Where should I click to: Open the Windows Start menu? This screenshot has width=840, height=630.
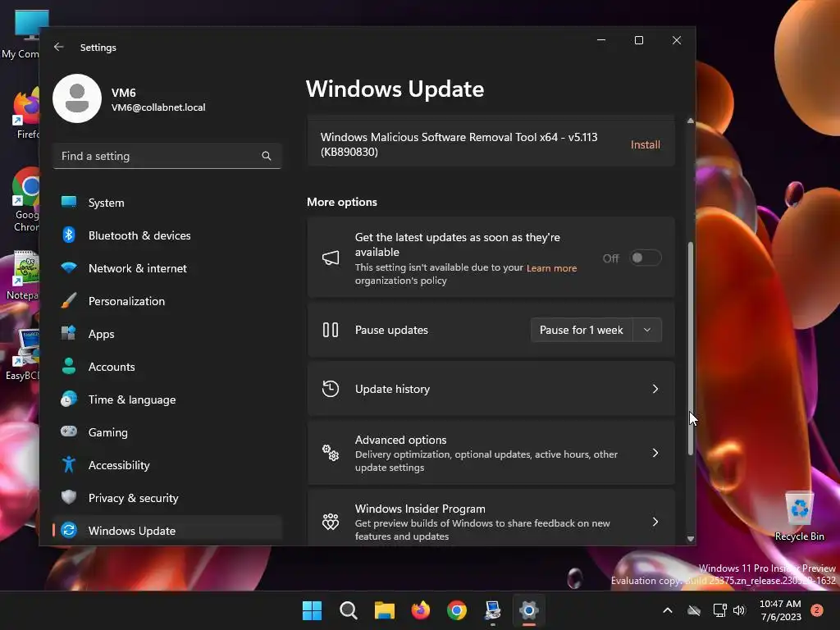pos(313,610)
